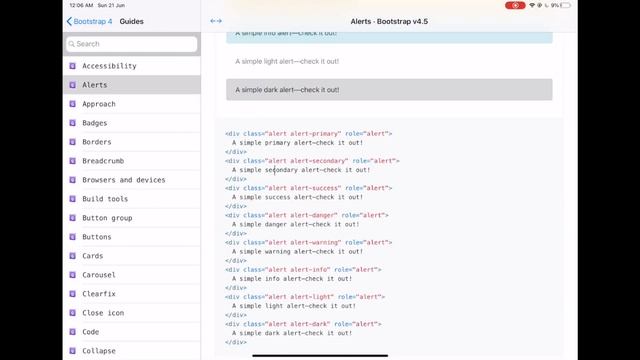Screen dimensions: 640x360
Task: Click guide icon beside Code
Action: pyautogui.click(x=73, y=331)
